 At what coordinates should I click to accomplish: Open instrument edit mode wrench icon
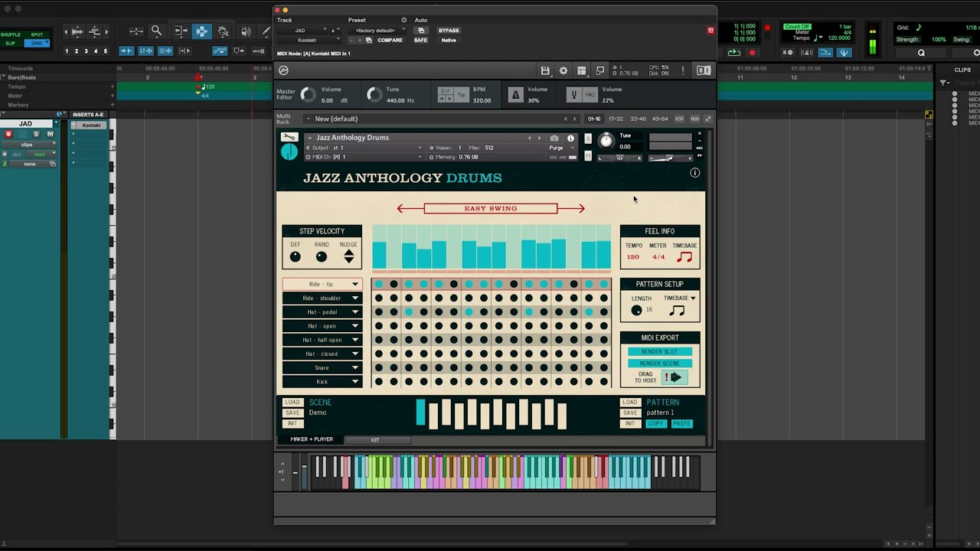coord(289,137)
